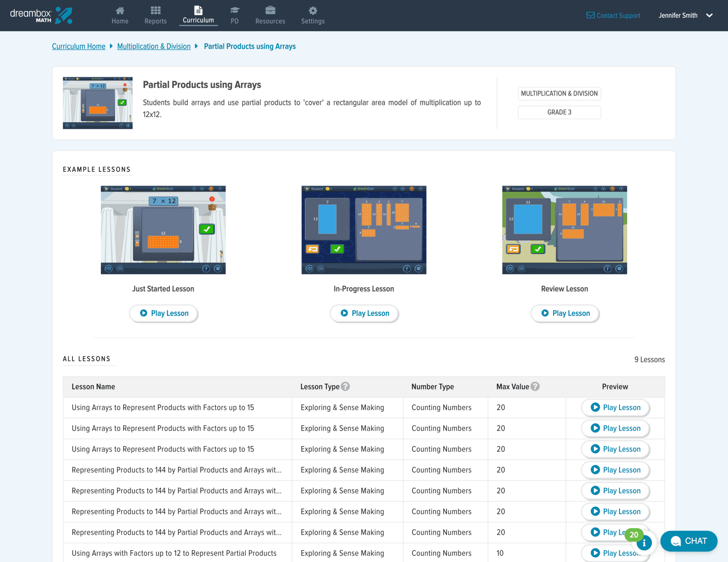Open the CHAT widget

[689, 541]
